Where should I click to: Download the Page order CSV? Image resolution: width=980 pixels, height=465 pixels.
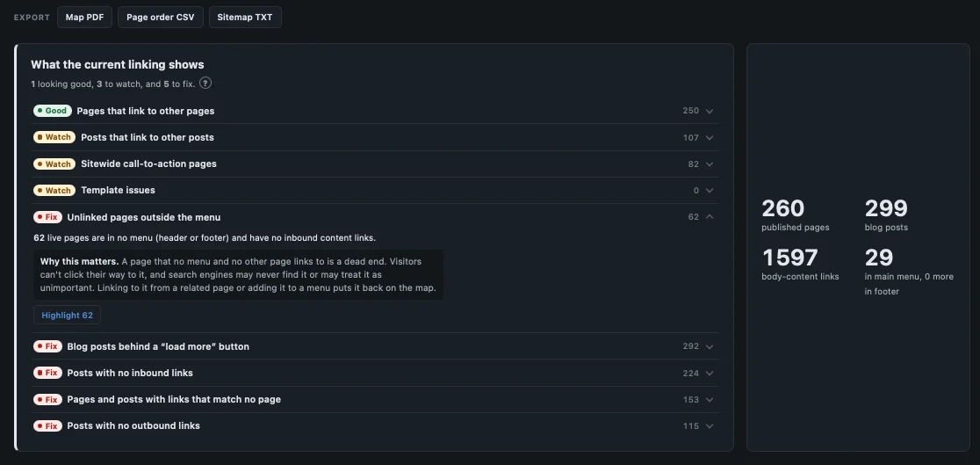coord(161,18)
